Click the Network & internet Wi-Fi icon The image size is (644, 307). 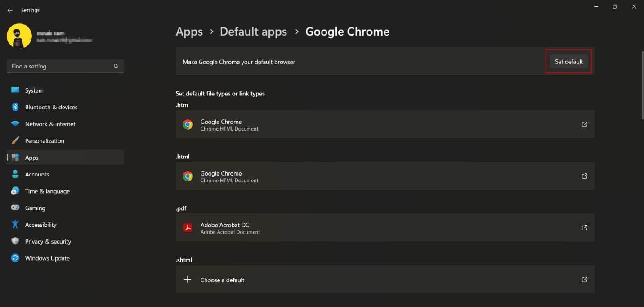[x=15, y=124]
